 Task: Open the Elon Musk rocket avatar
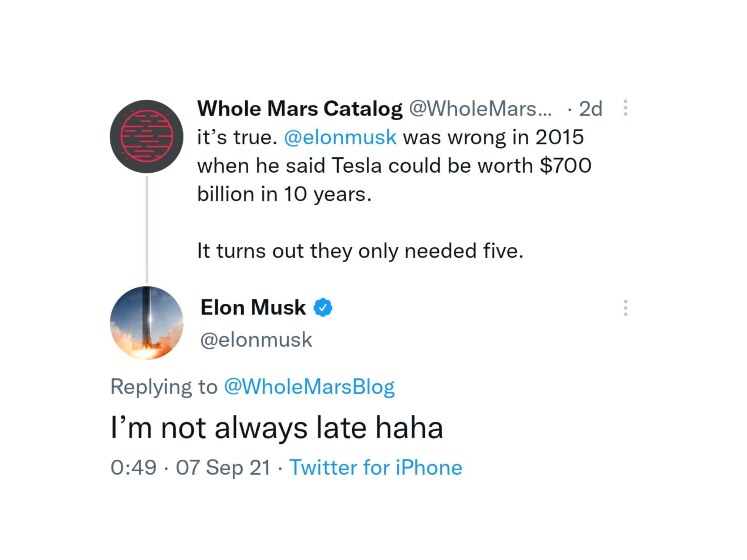[146, 323]
